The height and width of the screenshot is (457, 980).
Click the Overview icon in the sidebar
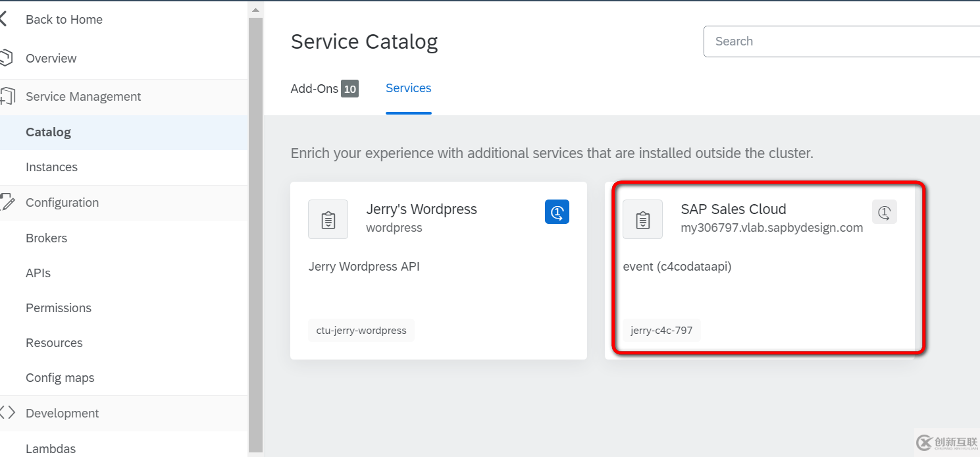point(7,58)
